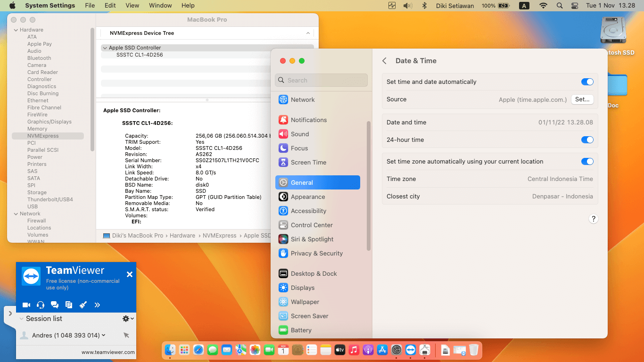Expand more TeamViewer tools with double chevron
The height and width of the screenshot is (362, 644).
[x=97, y=305]
